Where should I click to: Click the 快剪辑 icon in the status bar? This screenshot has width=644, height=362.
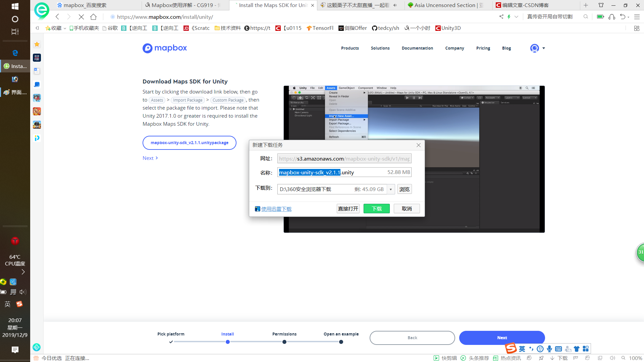(x=436, y=358)
